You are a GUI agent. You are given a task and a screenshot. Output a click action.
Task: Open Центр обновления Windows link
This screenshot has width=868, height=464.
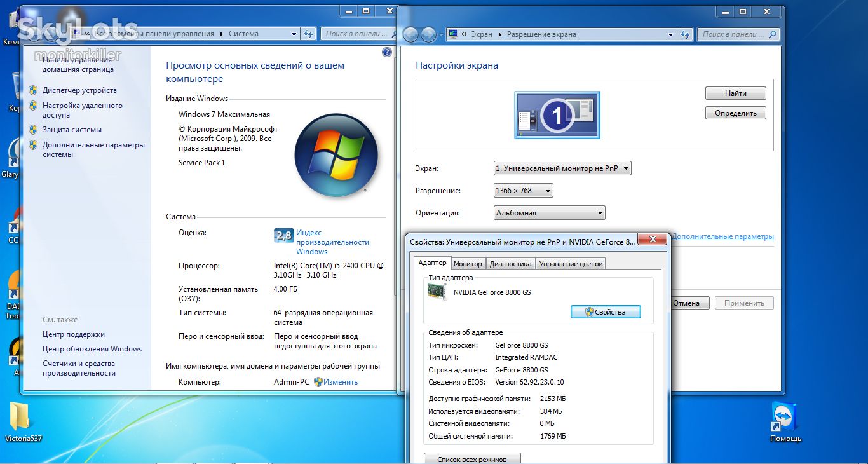point(92,349)
